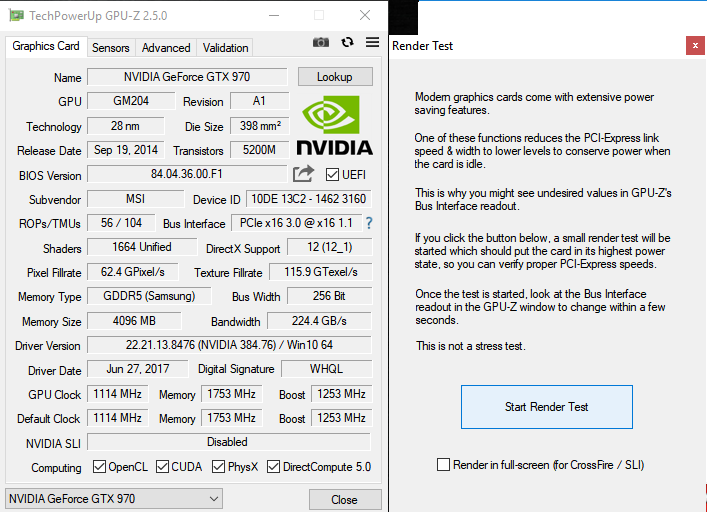Viewport: 707px width, 512px height.
Task: Toggle the DirectCompute 5.0 checkbox
Action: pos(273,466)
